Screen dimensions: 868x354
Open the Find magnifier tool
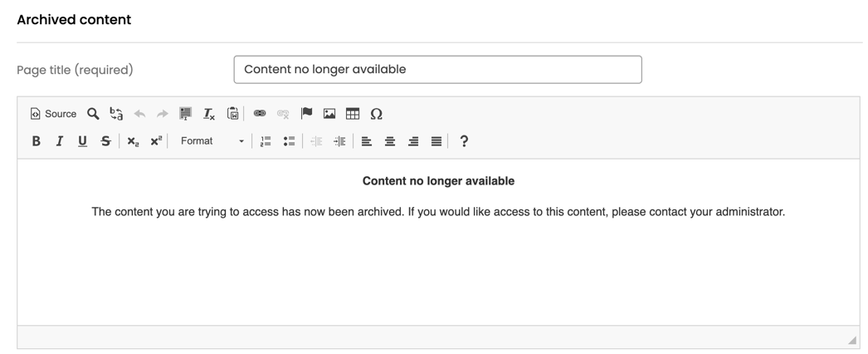(x=93, y=114)
